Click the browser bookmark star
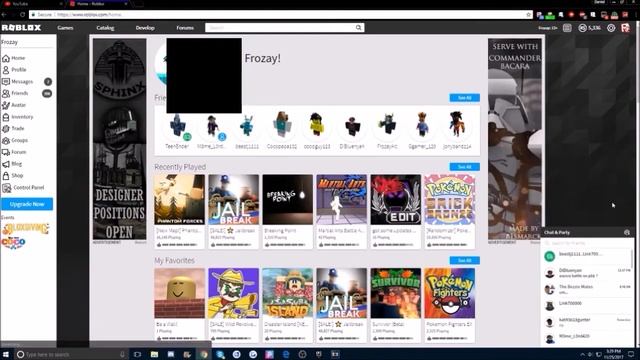This screenshot has width=640, height=360. (x=529, y=15)
